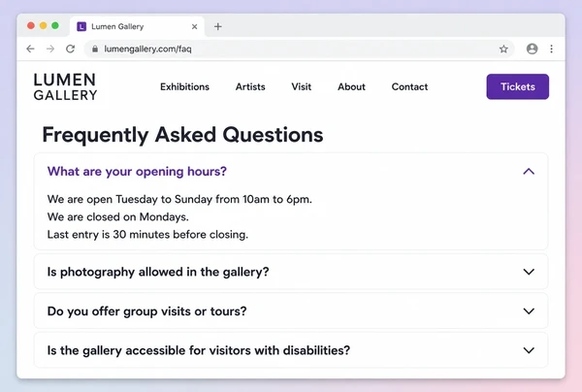Viewport: 582px width, 392px height.
Task: Expand 'Is photography allowed in the gallery?' chevron
Action: point(529,272)
